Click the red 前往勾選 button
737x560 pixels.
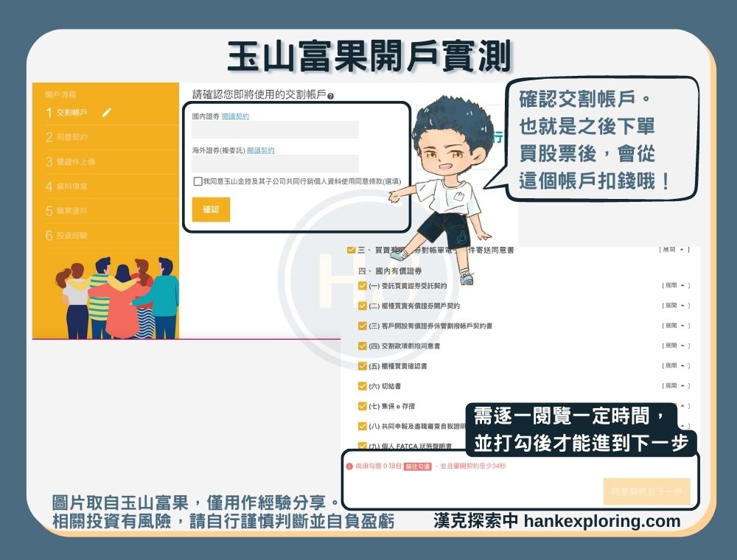pos(417,466)
